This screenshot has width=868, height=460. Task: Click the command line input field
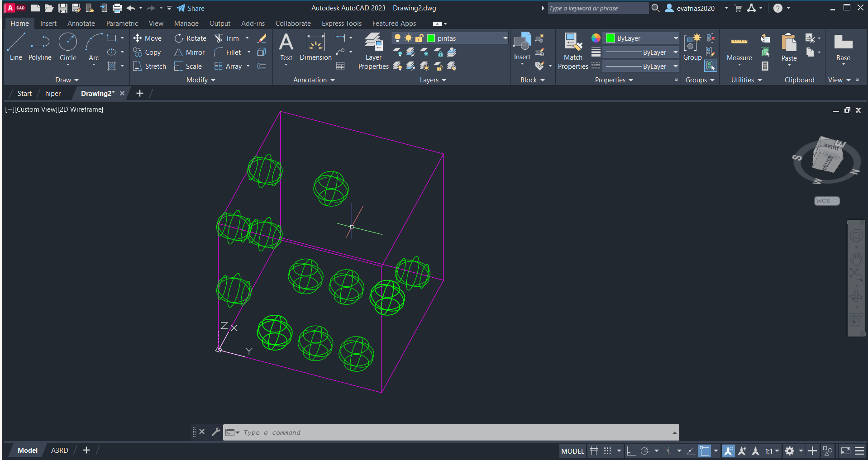pos(453,432)
